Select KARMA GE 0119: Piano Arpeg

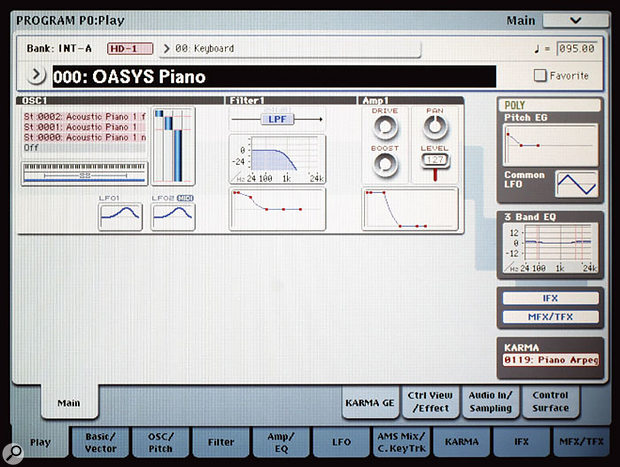550,360
